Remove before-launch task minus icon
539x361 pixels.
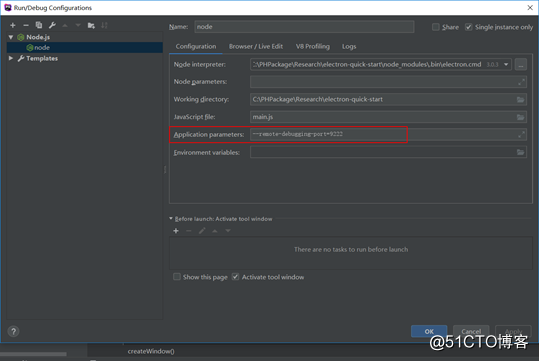(189, 231)
